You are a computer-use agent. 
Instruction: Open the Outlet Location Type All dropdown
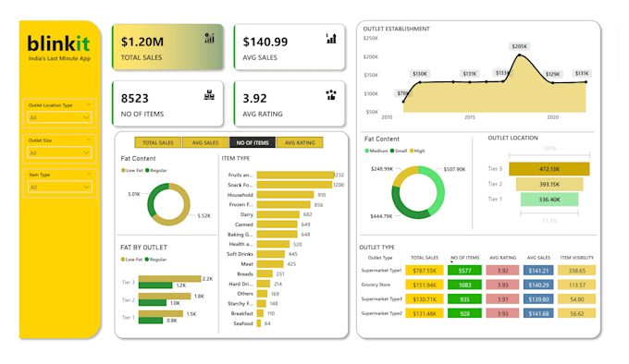pos(59,117)
